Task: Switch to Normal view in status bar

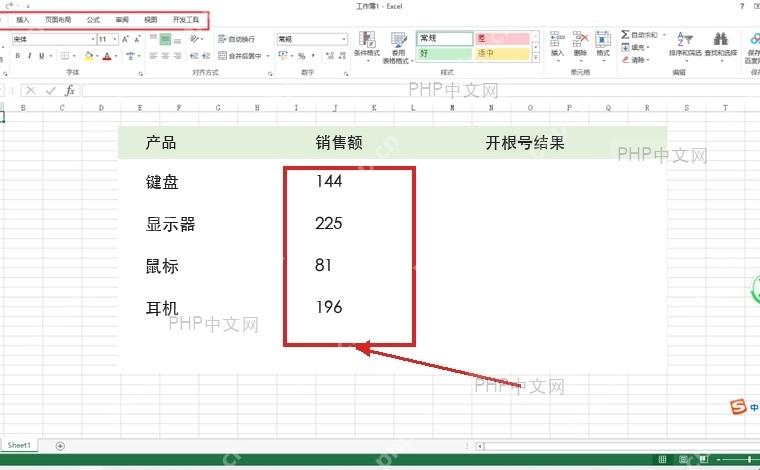Action: (662, 459)
